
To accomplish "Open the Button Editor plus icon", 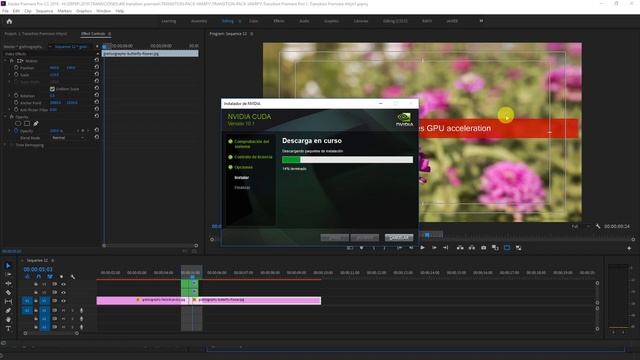I will tap(629, 248).
